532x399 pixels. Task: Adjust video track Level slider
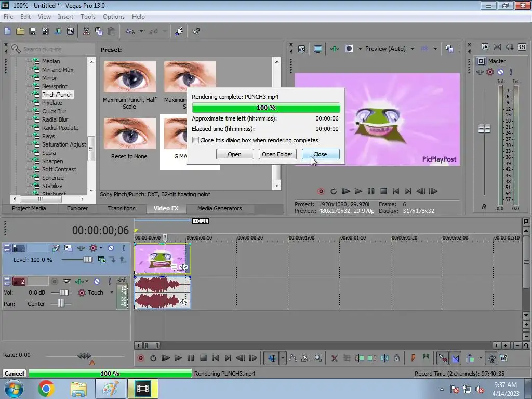tap(88, 260)
